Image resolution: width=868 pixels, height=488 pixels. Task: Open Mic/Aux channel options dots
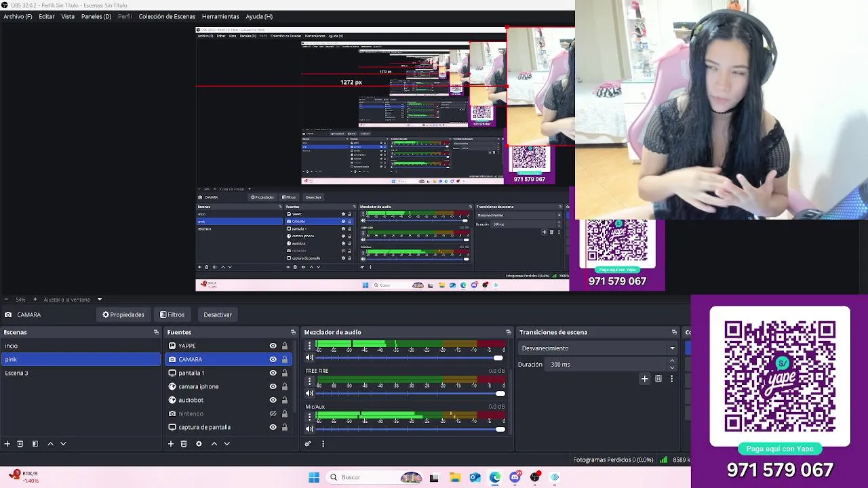[310, 416]
